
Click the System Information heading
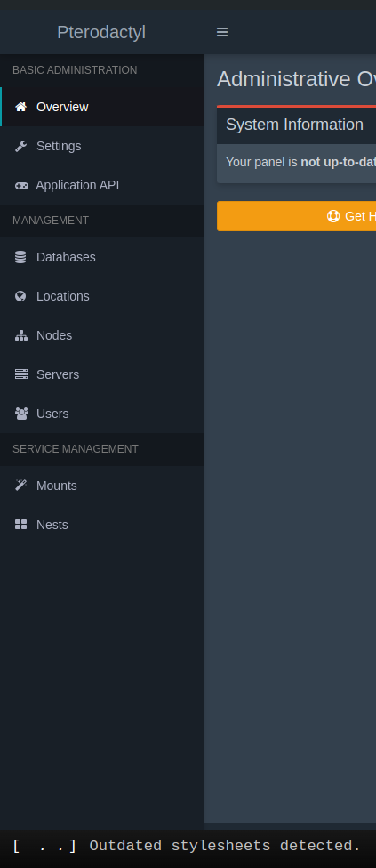pyautogui.click(x=295, y=125)
